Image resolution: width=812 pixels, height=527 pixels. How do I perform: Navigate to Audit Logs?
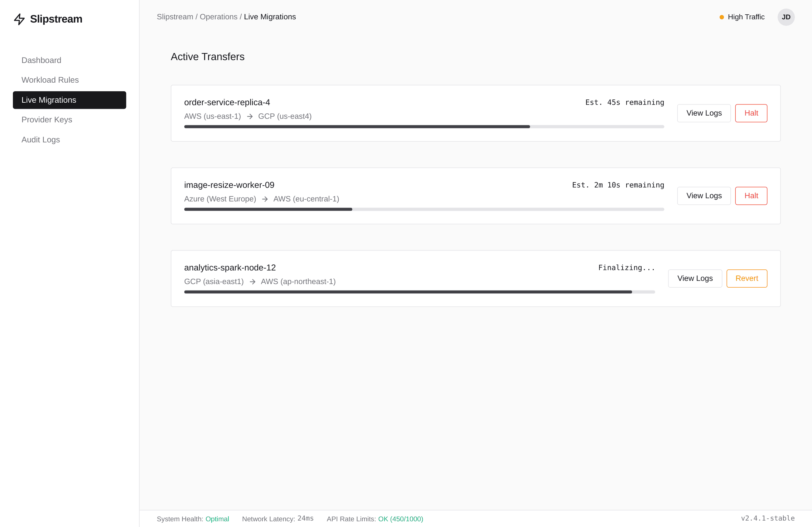41,140
